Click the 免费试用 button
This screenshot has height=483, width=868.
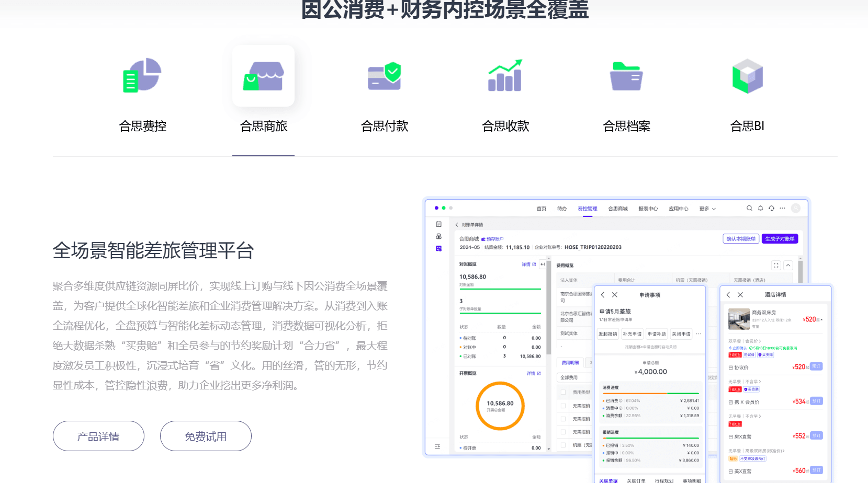[x=206, y=436]
